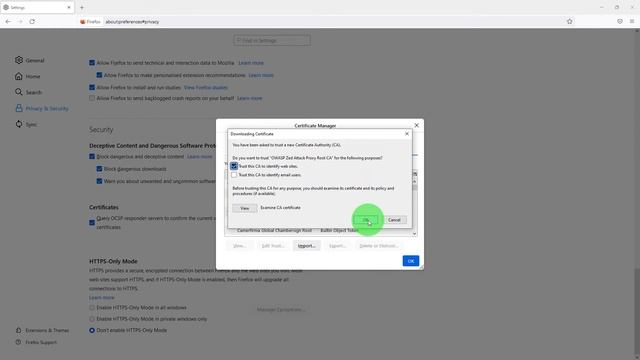Toggle Trust this CA to identify web sites

click(234, 166)
